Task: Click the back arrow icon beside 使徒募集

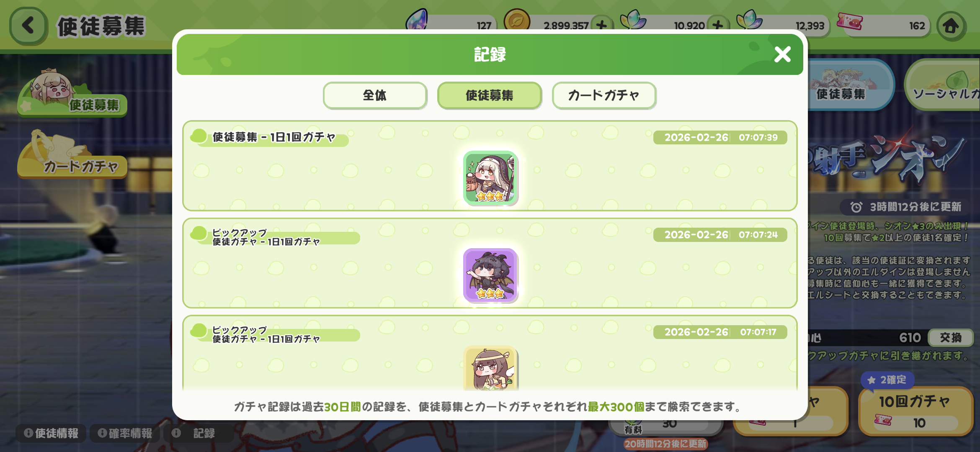Action: pos(28,25)
